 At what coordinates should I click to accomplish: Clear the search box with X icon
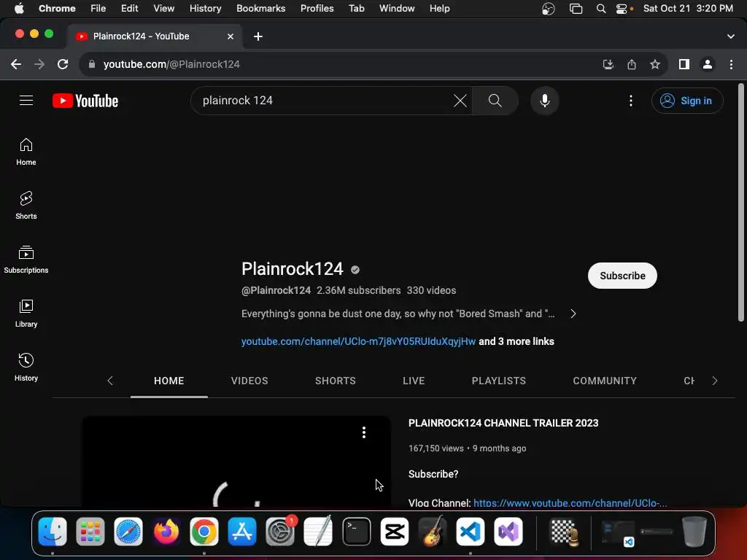tap(460, 101)
